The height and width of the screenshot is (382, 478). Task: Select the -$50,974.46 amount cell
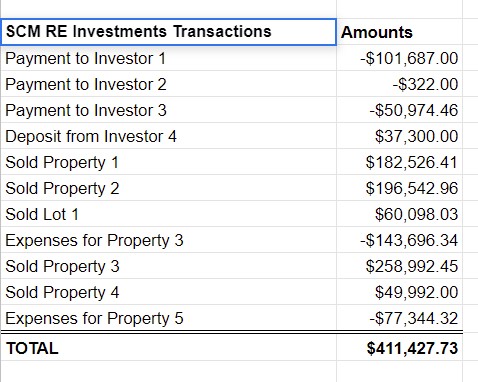coord(399,110)
